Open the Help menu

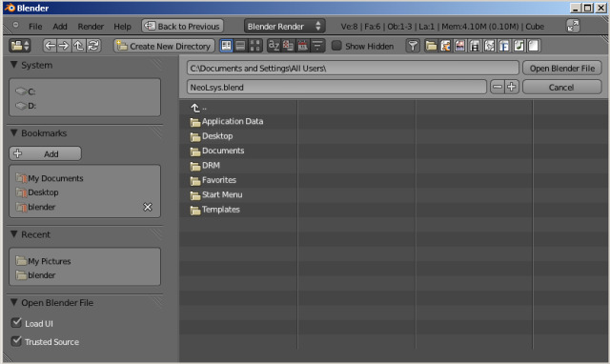(x=123, y=27)
